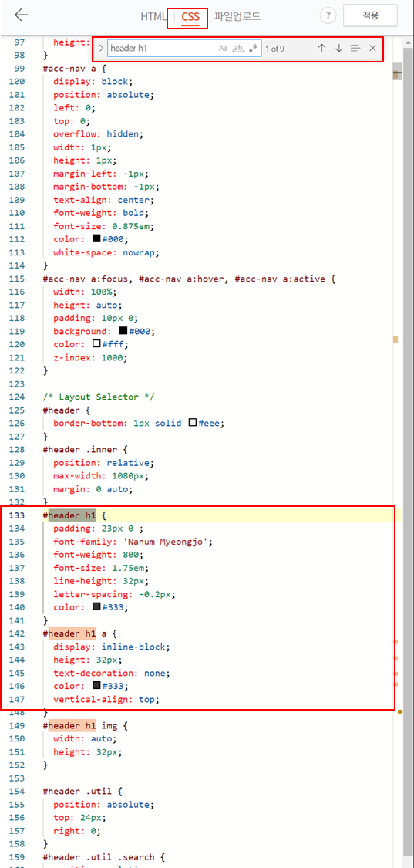
Task: Click the 'font-size: 1.75em;' line
Action: click(x=101, y=568)
